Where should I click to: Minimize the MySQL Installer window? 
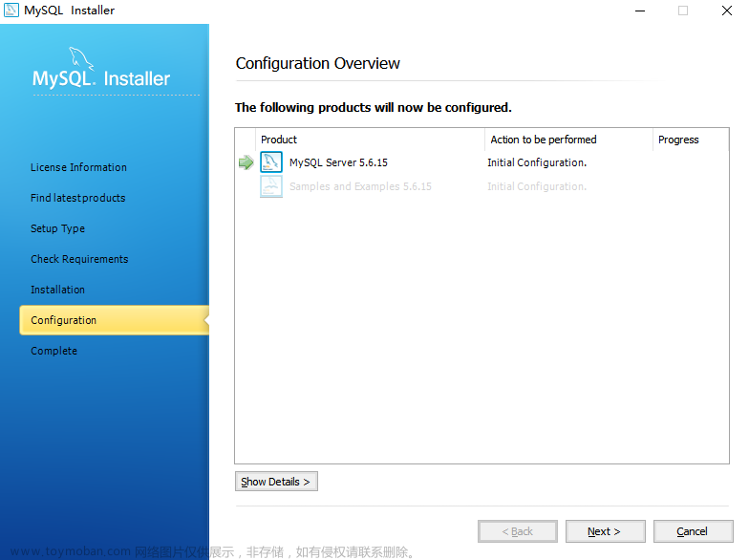coord(640,11)
